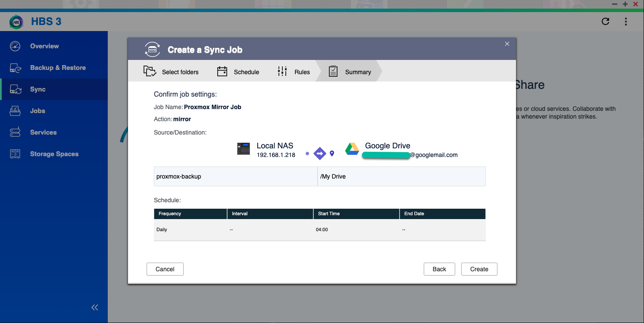The width and height of the screenshot is (644, 323).
Task: Select the Backup & Restore sidebar icon
Action: point(15,68)
